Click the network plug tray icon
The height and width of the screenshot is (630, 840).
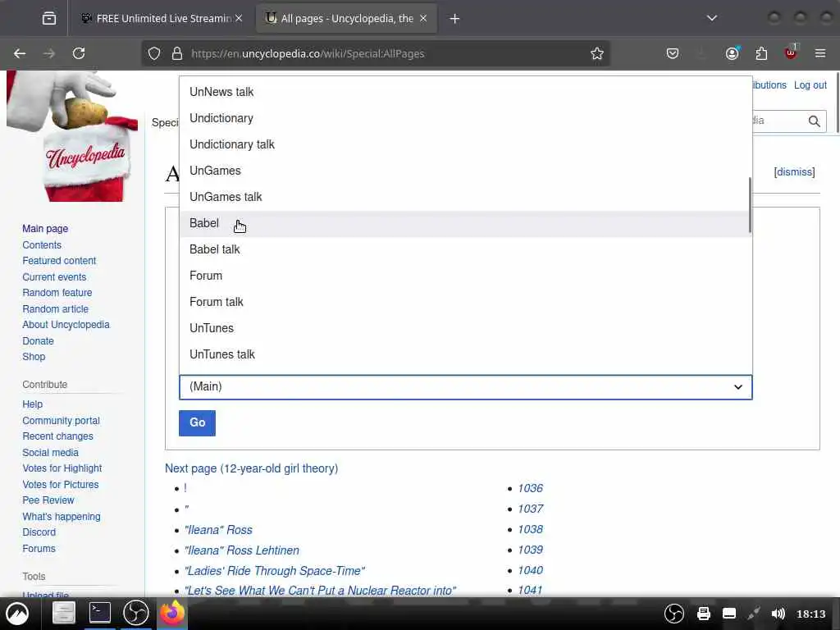click(754, 614)
